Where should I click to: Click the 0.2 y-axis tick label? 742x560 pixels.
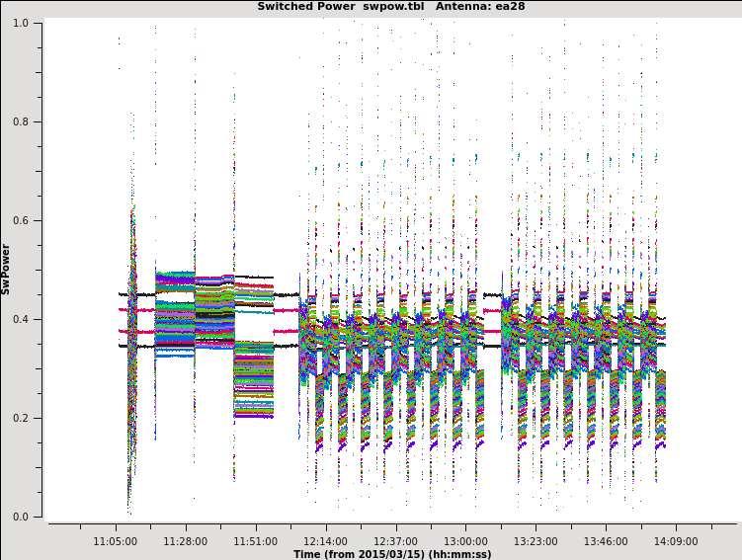point(20,418)
